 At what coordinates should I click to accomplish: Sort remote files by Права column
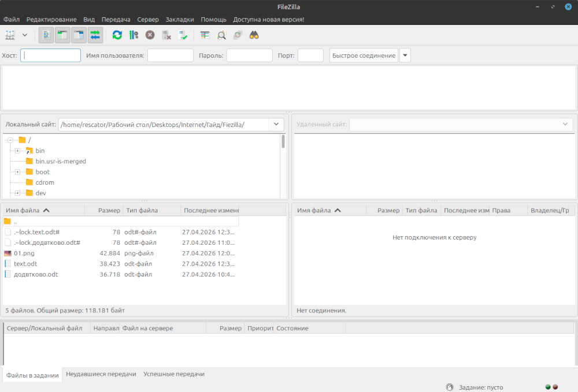[508, 210]
